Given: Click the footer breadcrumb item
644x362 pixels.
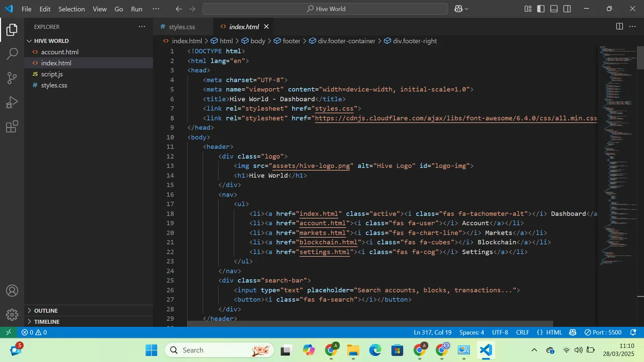Looking at the screenshot, I should coord(287,41).
